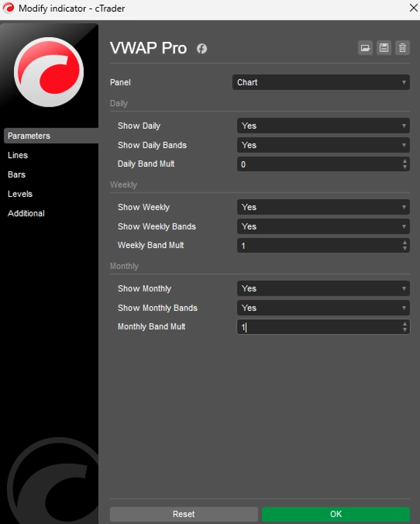This screenshot has height=524, width=420.
Task: Confirm with the green OK button
Action: click(x=335, y=514)
